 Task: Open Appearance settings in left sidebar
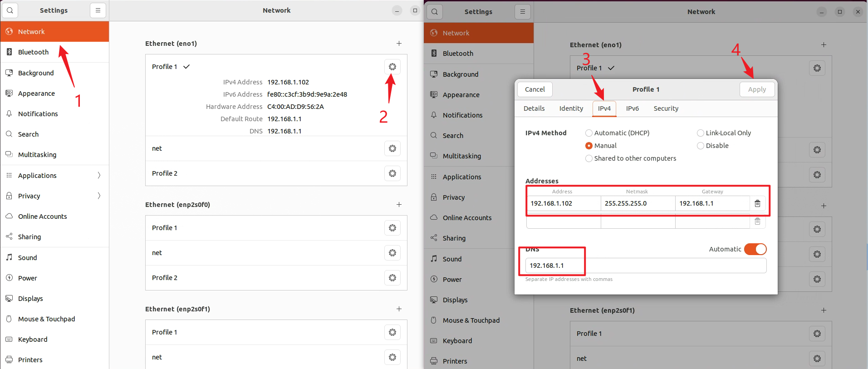(54, 93)
